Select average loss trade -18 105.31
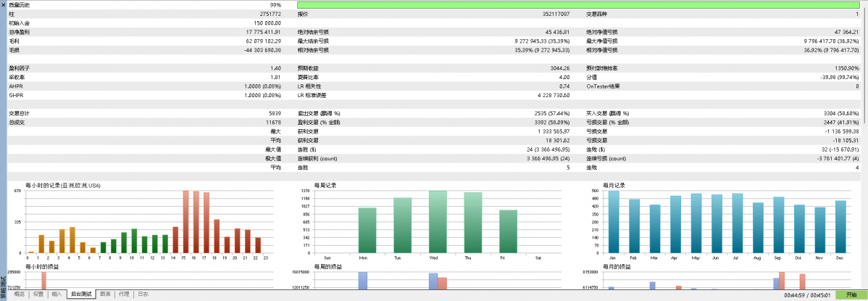This screenshot has width=868, height=301. click(x=846, y=140)
